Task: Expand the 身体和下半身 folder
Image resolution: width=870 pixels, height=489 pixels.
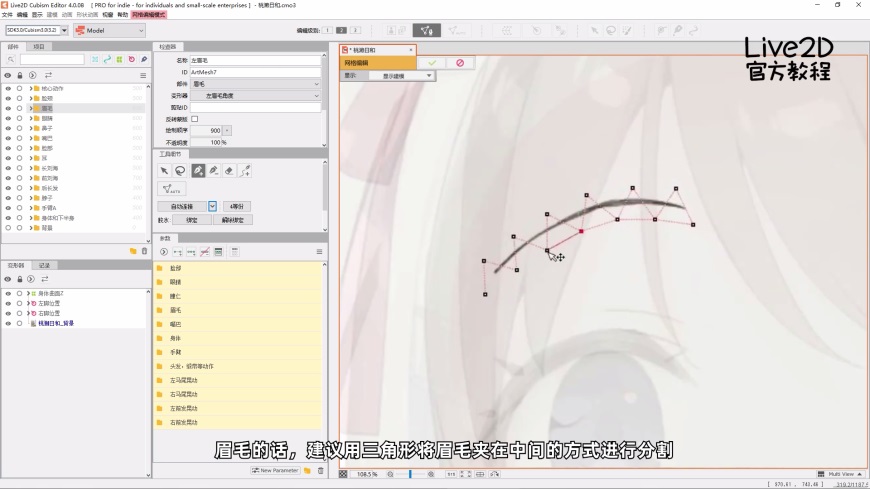Action: pos(31,218)
